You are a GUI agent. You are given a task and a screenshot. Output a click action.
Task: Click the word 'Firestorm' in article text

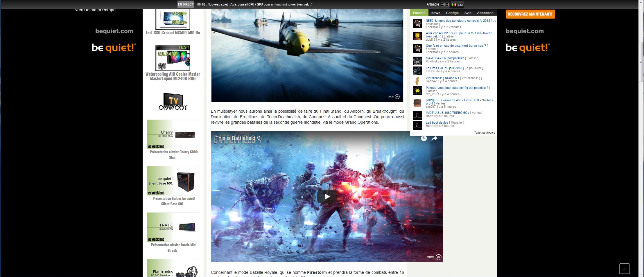pyautogui.click(x=317, y=272)
